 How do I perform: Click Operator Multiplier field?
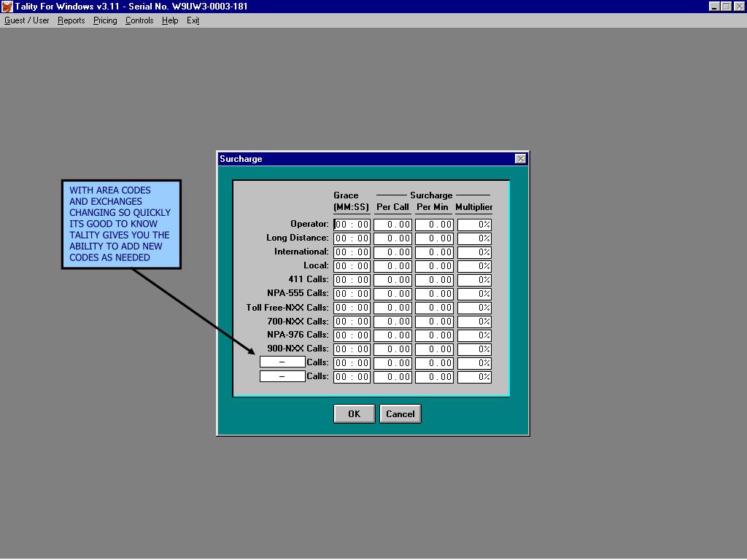474,225
